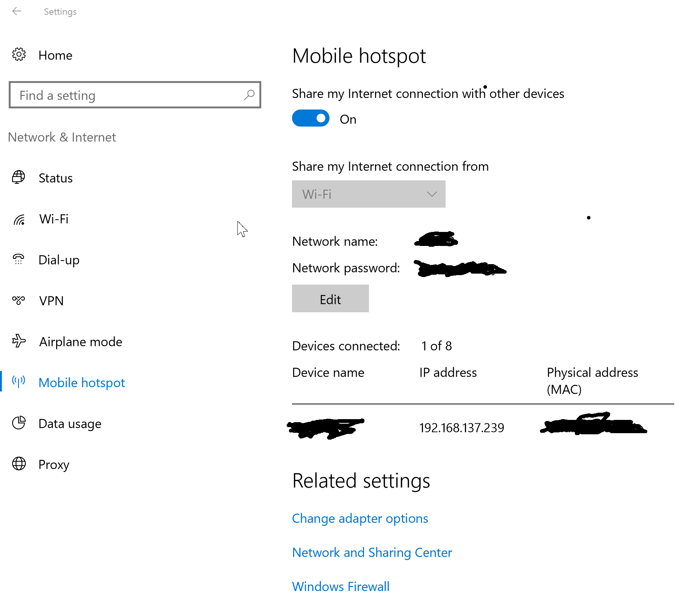This screenshot has height=609, width=700.
Task: Open Network and Sharing Center link
Action: click(372, 552)
